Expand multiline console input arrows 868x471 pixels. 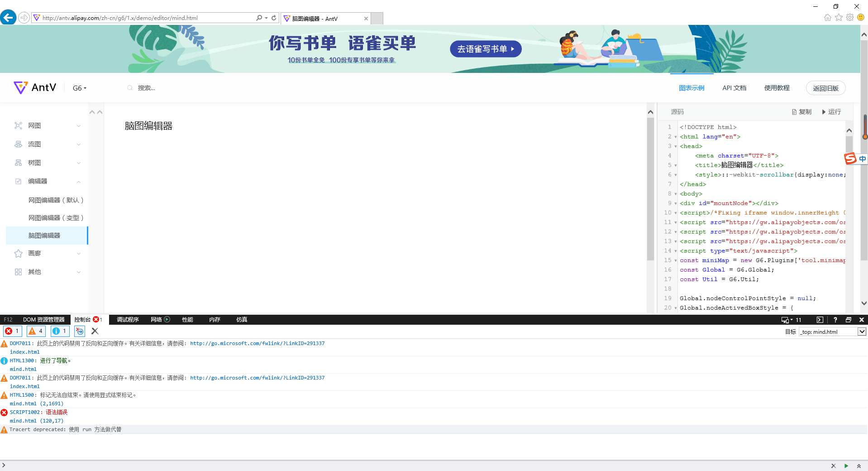point(858,466)
